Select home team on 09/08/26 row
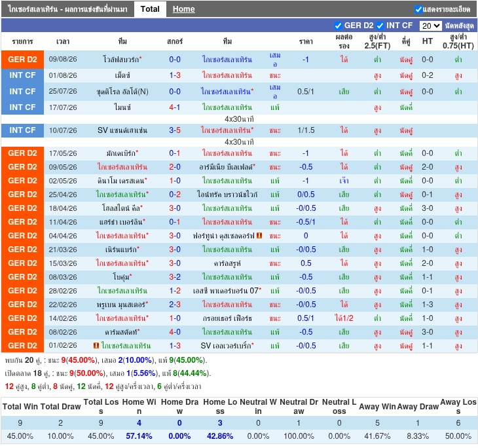This screenshot has height=448, width=478. coord(122,60)
